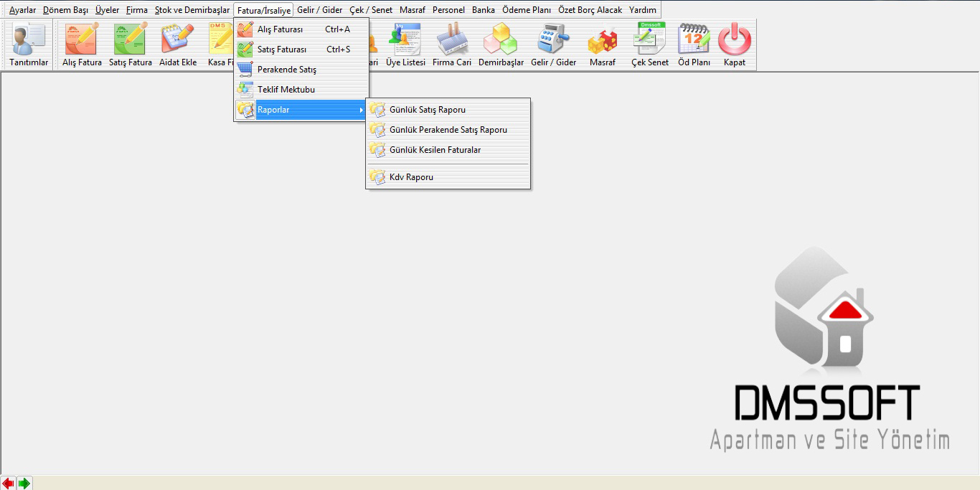
Task: Open Üye Listesi toolbar icon
Action: [405, 44]
